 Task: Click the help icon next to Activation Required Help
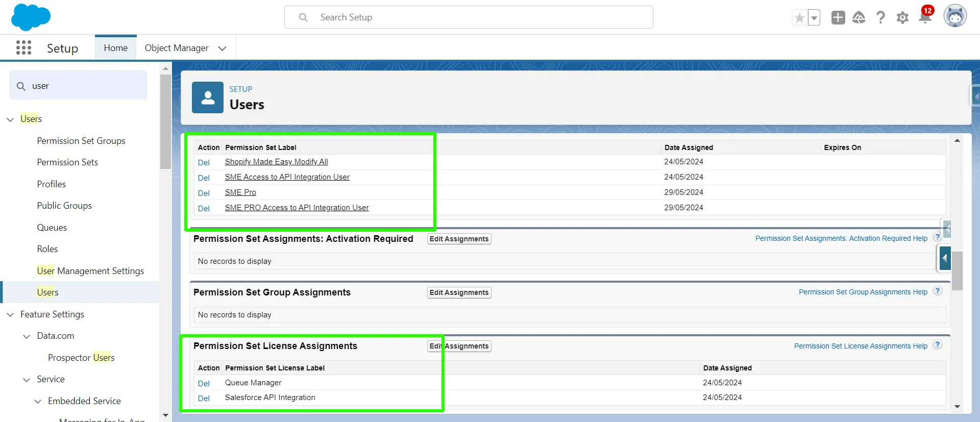(937, 237)
